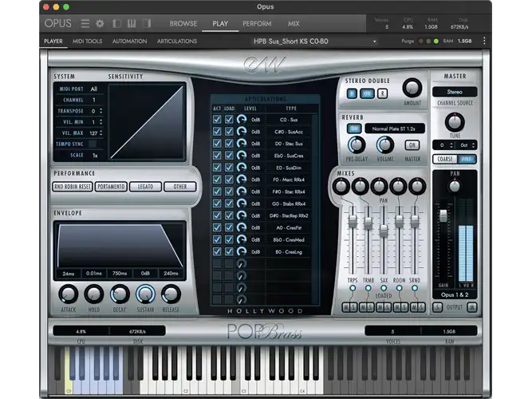Toggle the left sidebar panel icon
The height and width of the screenshot is (399, 532).
pos(116,23)
